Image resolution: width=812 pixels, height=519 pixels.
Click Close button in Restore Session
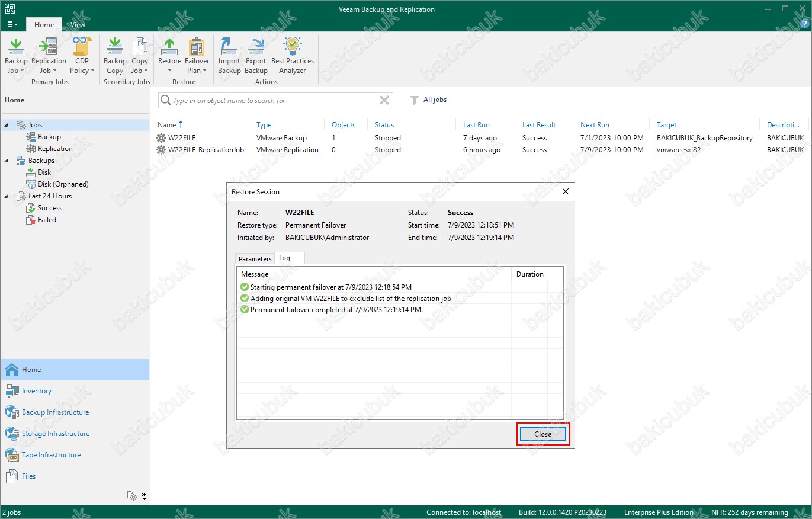(543, 434)
